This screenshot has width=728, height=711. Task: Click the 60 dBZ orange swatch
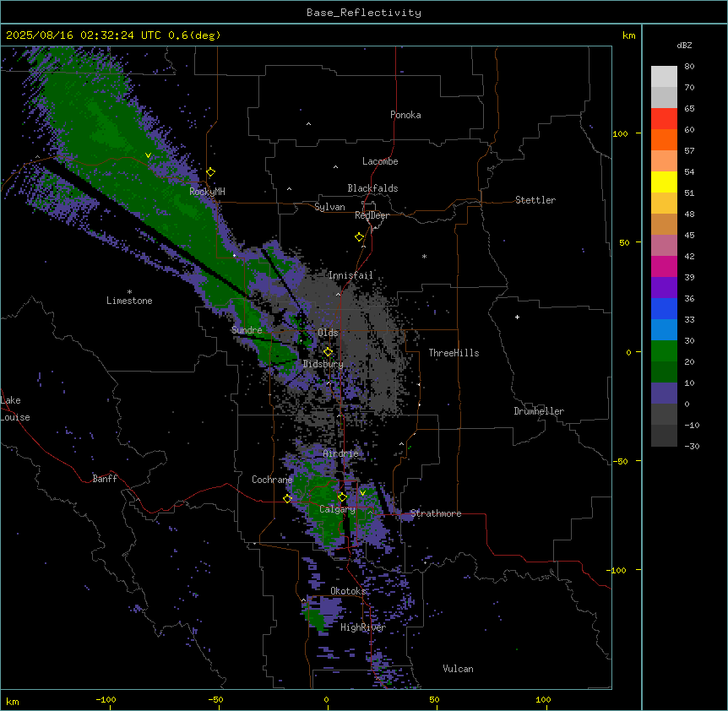pyautogui.click(x=664, y=139)
